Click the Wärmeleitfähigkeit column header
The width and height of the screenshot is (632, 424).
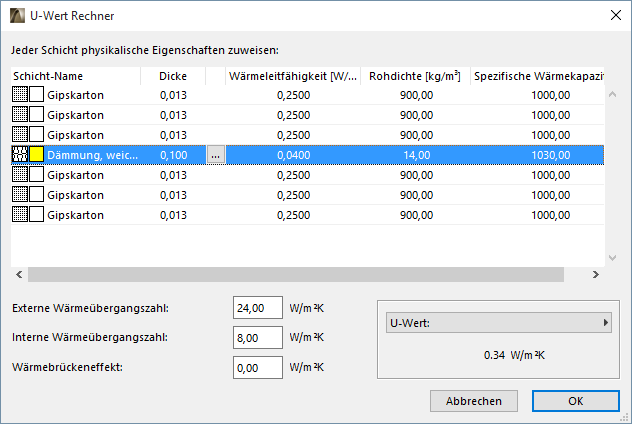coord(293,76)
